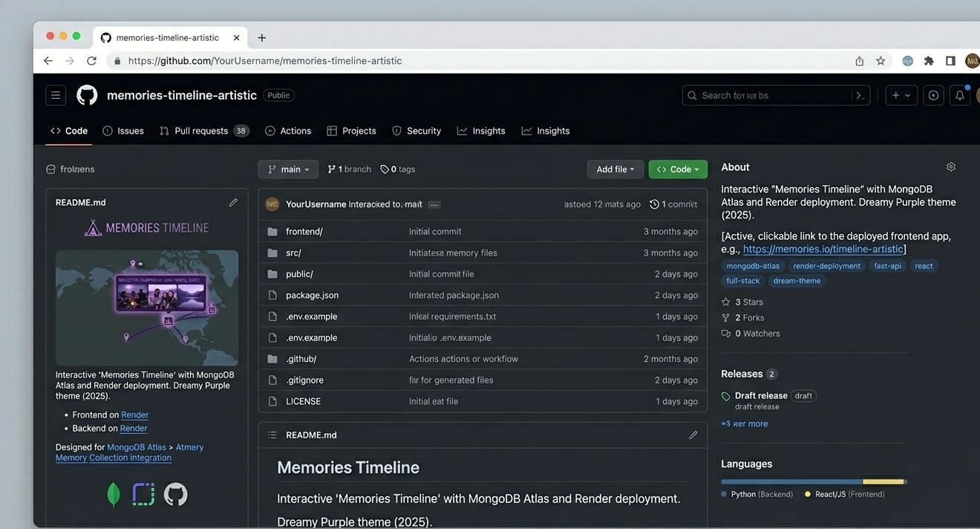Click the Render dashed-square logo
The image size is (980, 529).
(x=143, y=494)
